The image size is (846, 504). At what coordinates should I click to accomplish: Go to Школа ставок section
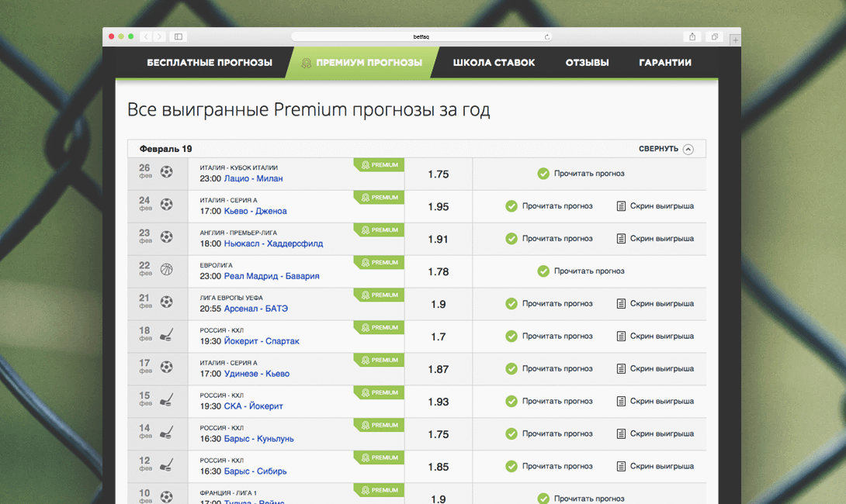(x=494, y=63)
